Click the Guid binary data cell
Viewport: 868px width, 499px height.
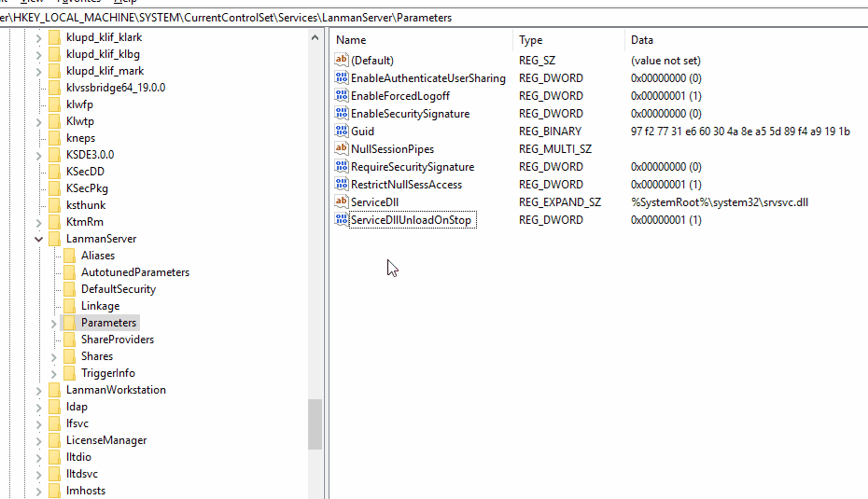click(740, 132)
